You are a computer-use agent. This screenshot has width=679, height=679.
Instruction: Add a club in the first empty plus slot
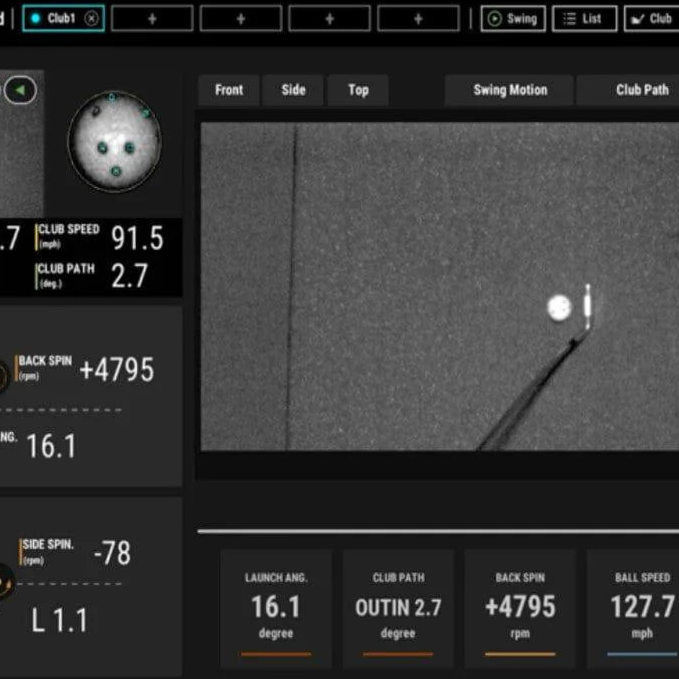[x=152, y=18]
